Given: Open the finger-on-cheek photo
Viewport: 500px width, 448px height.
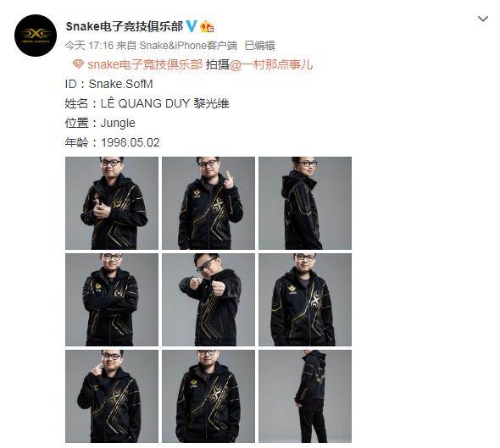Looking at the screenshot, I should (x=112, y=396).
